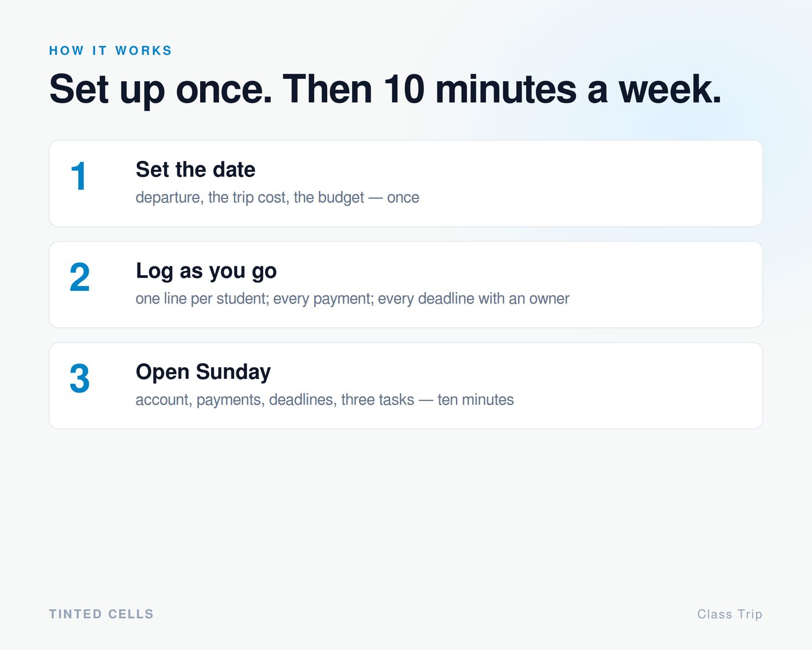Viewport: 812px width, 650px height.
Task: Click the large number 2 step marker
Action: click(x=79, y=277)
